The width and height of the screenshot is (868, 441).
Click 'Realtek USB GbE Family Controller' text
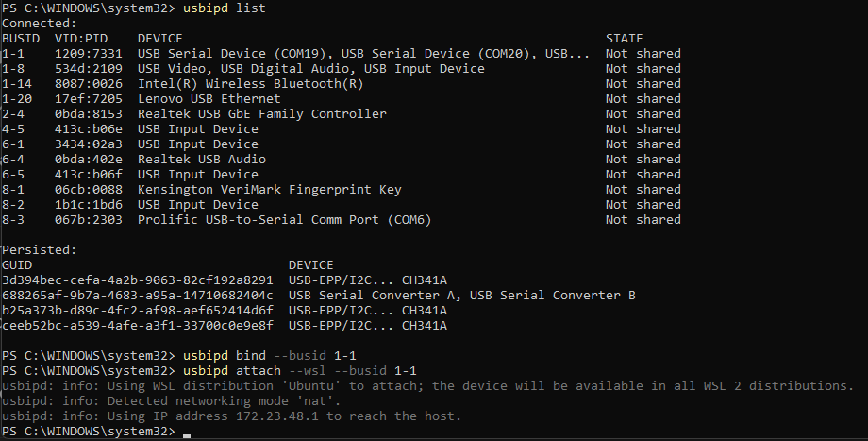click(x=262, y=114)
